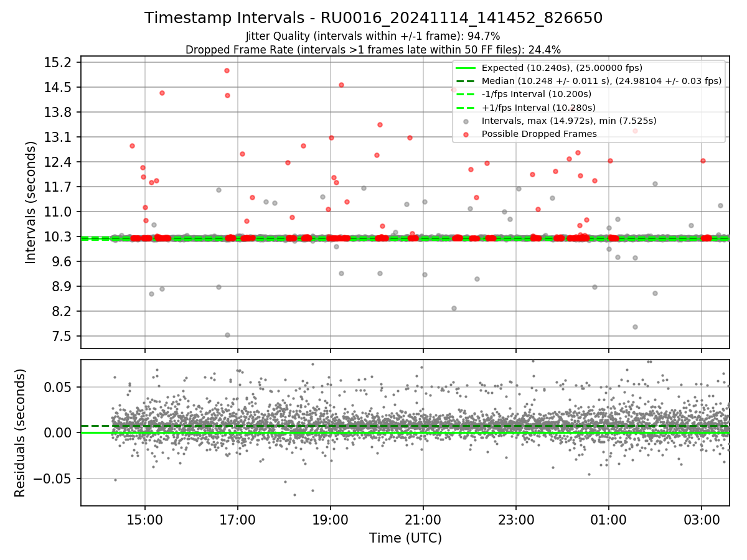
Task: Click the y-axis tick label "7.5"
Action: [x=63, y=336]
